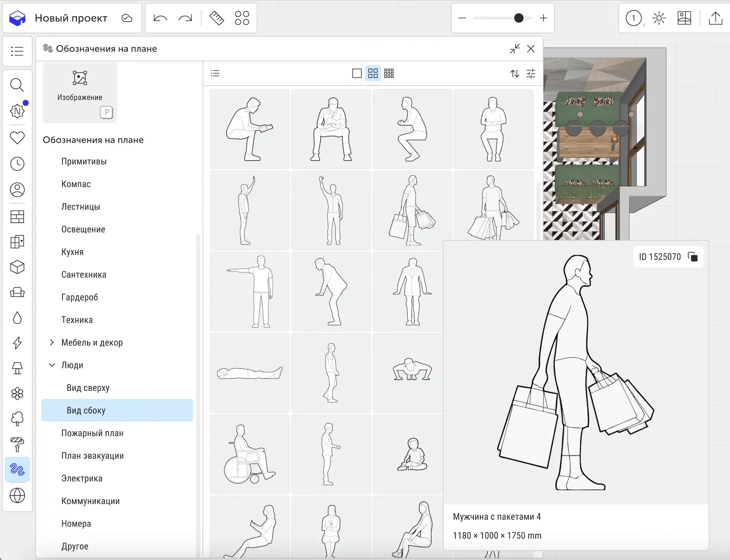Open the paint roller materials icon
The image size is (730, 560).
point(17,444)
